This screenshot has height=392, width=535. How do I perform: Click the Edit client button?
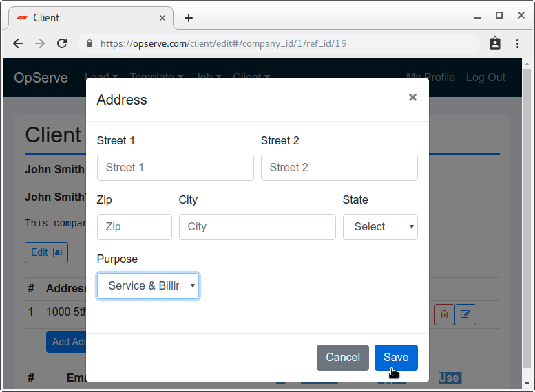[46, 252]
